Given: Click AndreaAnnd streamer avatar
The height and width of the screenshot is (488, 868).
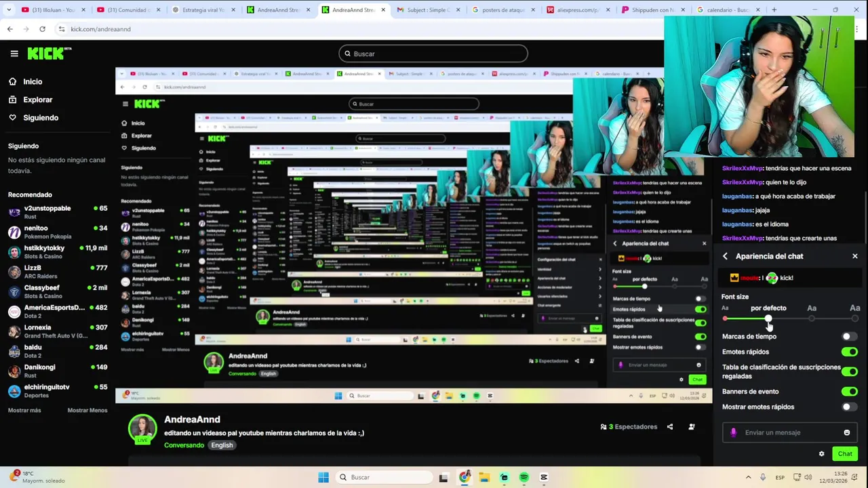Looking at the screenshot, I should [x=142, y=429].
